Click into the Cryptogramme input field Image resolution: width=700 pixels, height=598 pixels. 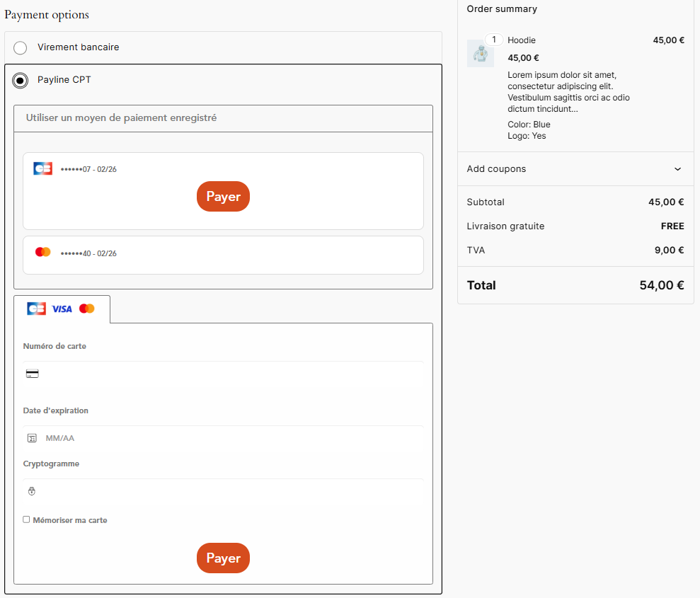(x=226, y=491)
